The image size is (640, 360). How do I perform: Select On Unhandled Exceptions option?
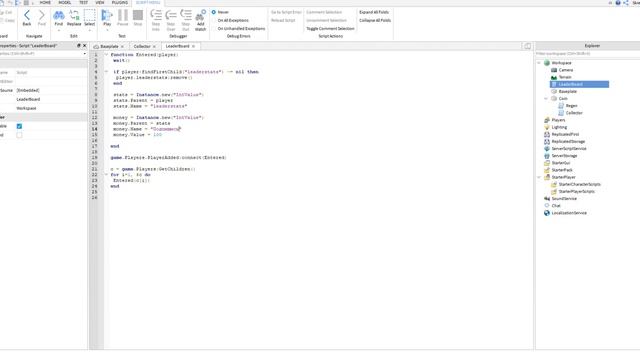click(241, 29)
